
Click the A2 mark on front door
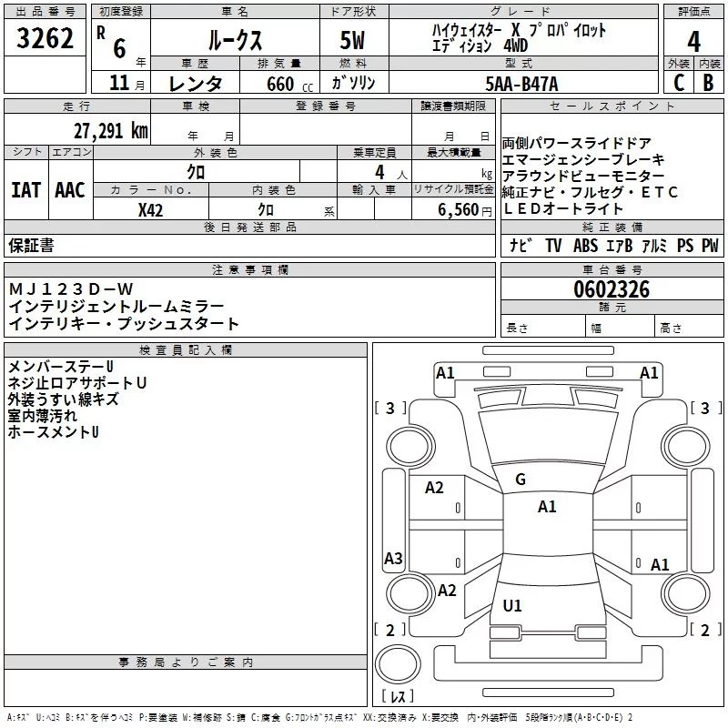[434, 487]
